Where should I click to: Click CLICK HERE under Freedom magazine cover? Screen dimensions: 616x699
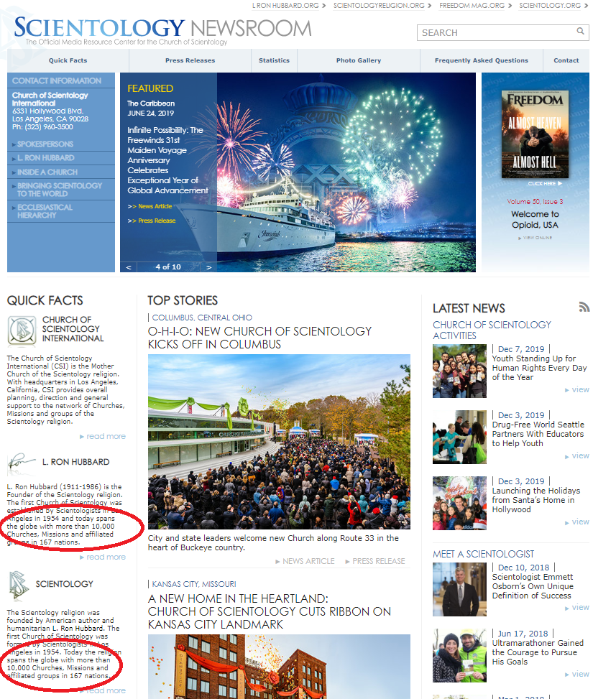point(545,184)
